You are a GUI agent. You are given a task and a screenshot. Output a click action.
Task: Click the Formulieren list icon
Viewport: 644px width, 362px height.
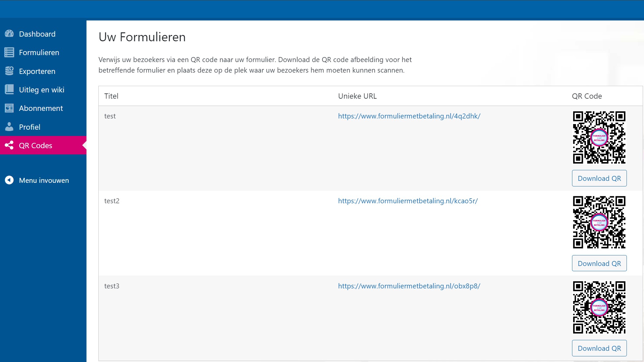point(9,52)
